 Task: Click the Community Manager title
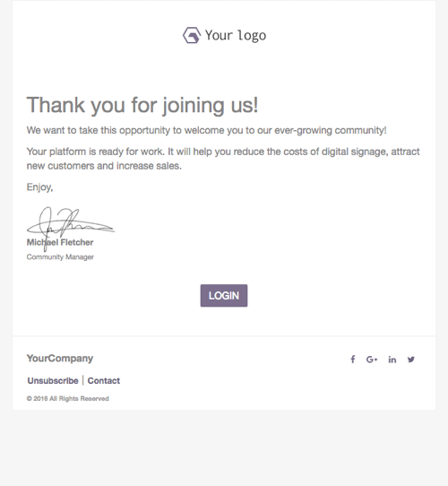60,257
